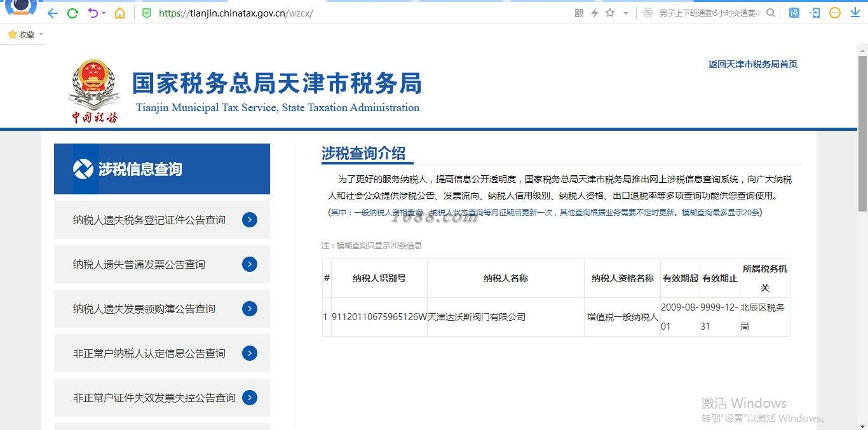Click the search box with news text
The height and width of the screenshot is (430, 868).
(710, 13)
